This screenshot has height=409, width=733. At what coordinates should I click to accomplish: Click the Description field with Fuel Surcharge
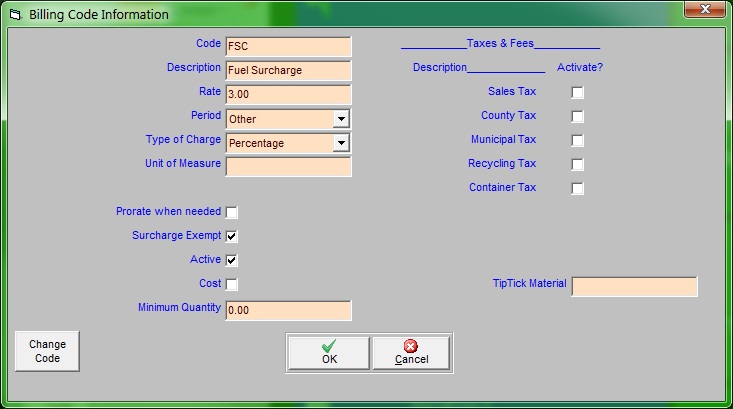click(x=288, y=70)
